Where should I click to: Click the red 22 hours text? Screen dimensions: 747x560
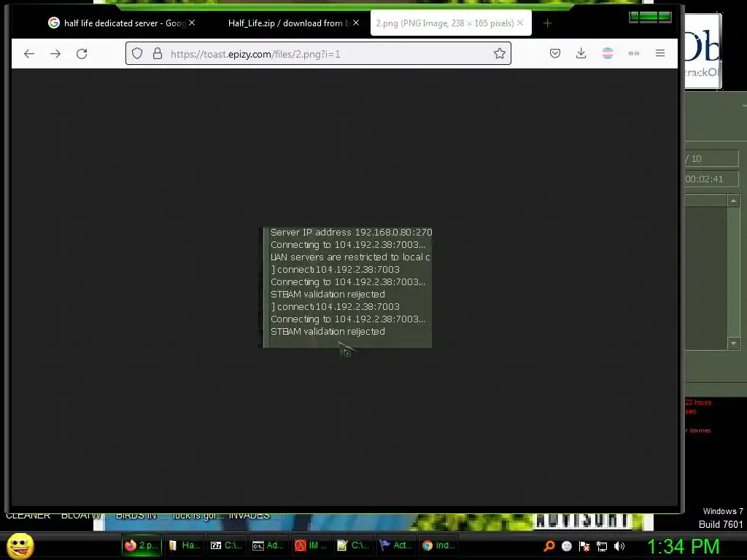(698, 402)
